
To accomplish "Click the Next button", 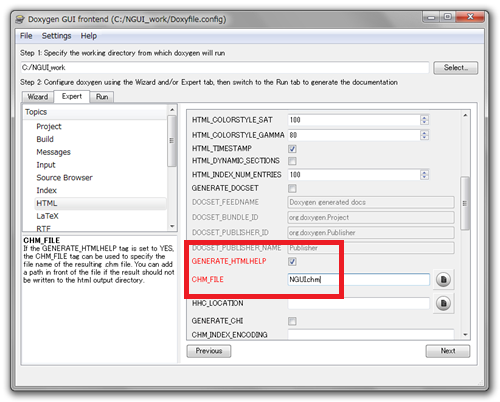I will tap(448, 351).
